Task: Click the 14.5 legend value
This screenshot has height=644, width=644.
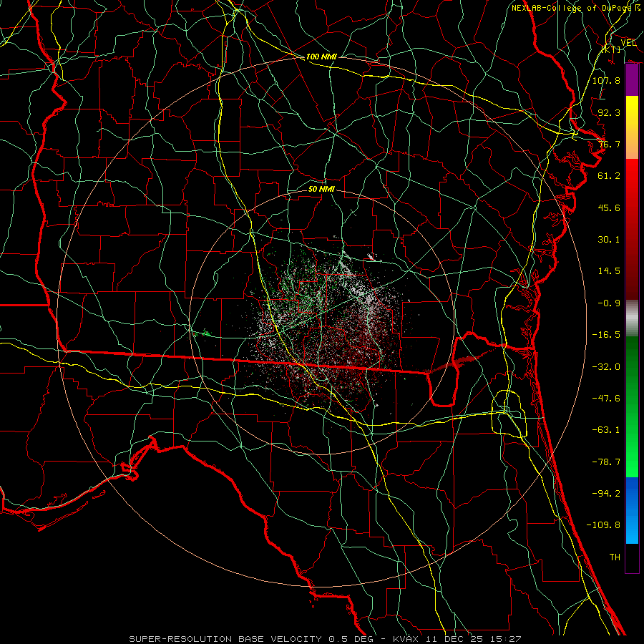Action: (x=609, y=271)
